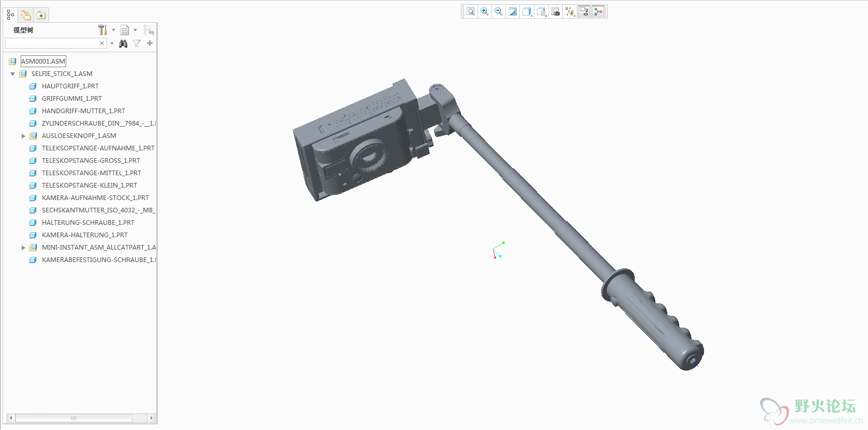Select ASM0001.ASM root node

click(x=43, y=61)
